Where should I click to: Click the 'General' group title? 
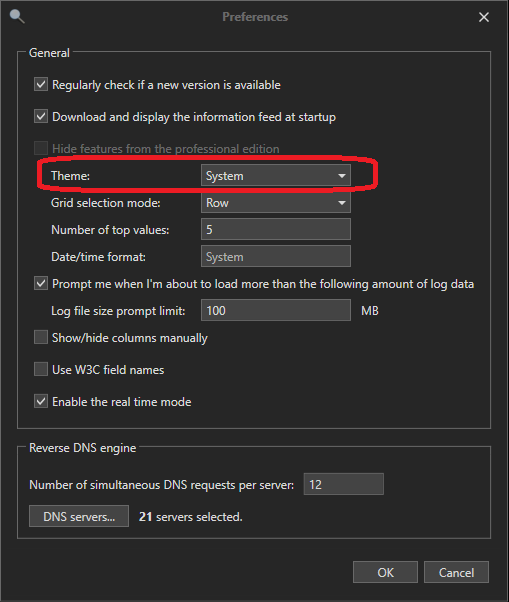tap(49, 53)
